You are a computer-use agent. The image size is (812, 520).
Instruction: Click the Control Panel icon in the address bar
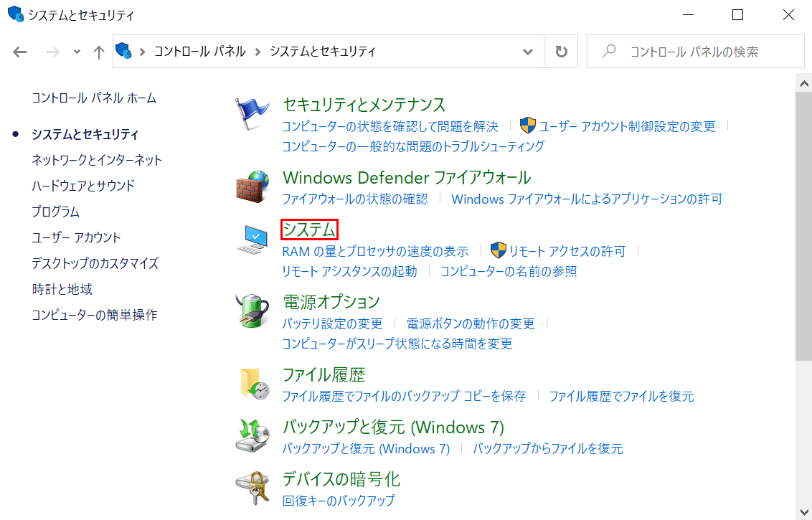pos(124,51)
